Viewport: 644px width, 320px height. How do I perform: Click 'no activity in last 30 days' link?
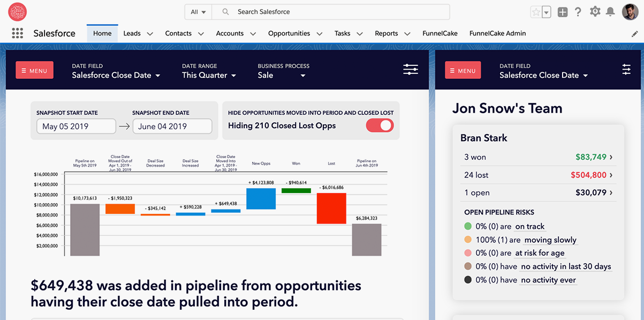point(566,266)
